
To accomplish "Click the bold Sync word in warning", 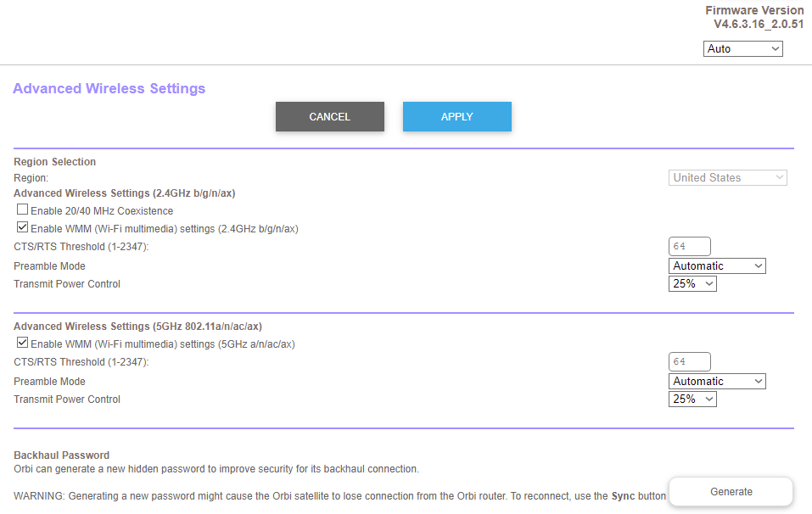I will (x=623, y=496).
